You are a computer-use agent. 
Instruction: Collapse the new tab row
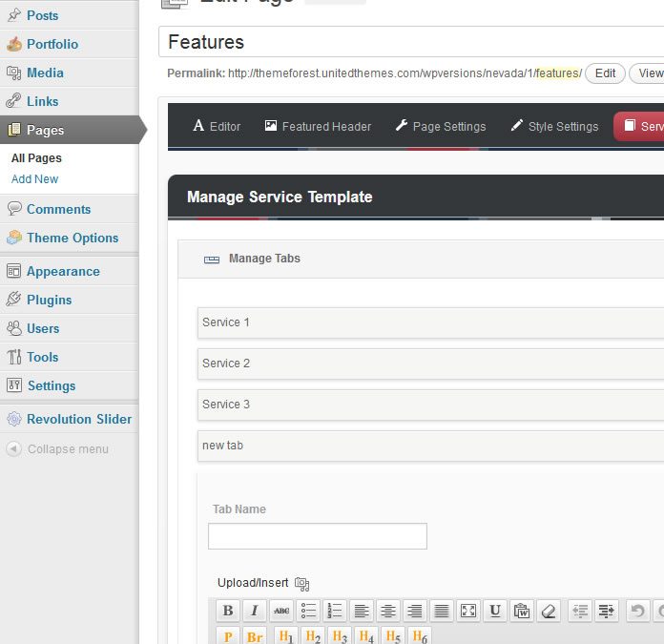coord(429,446)
